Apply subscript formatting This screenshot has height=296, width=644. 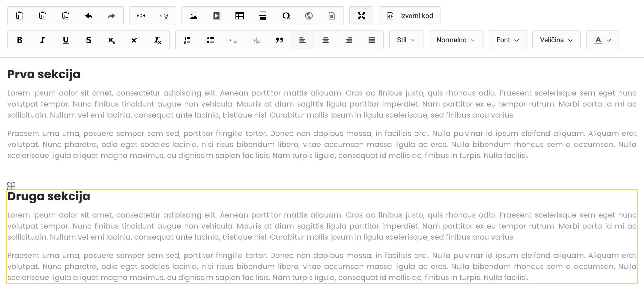click(x=111, y=40)
